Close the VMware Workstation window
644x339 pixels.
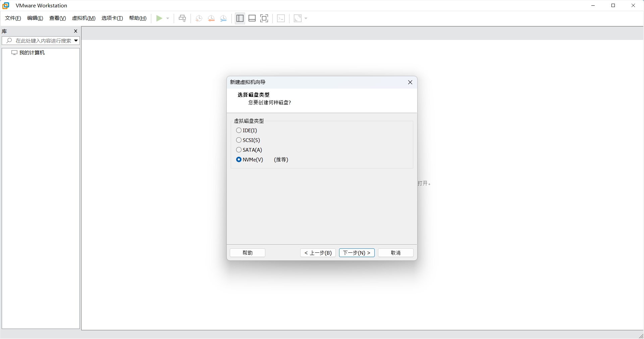point(633,5)
